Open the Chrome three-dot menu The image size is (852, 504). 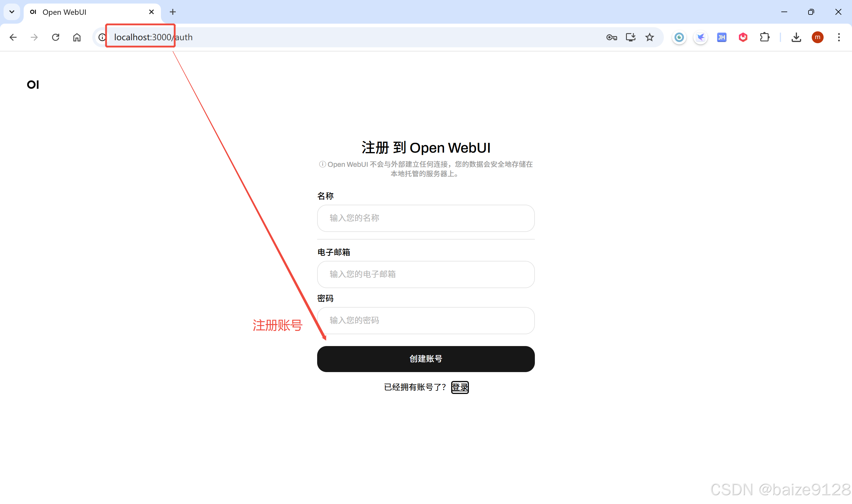pyautogui.click(x=839, y=37)
